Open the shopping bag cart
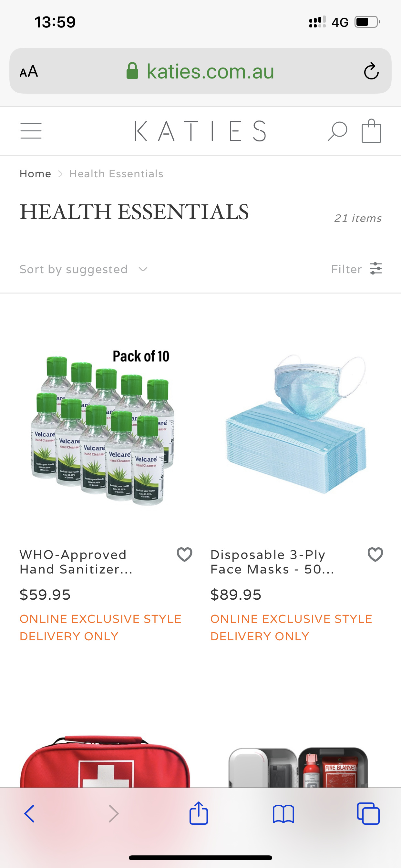The height and width of the screenshot is (868, 401). tap(371, 131)
